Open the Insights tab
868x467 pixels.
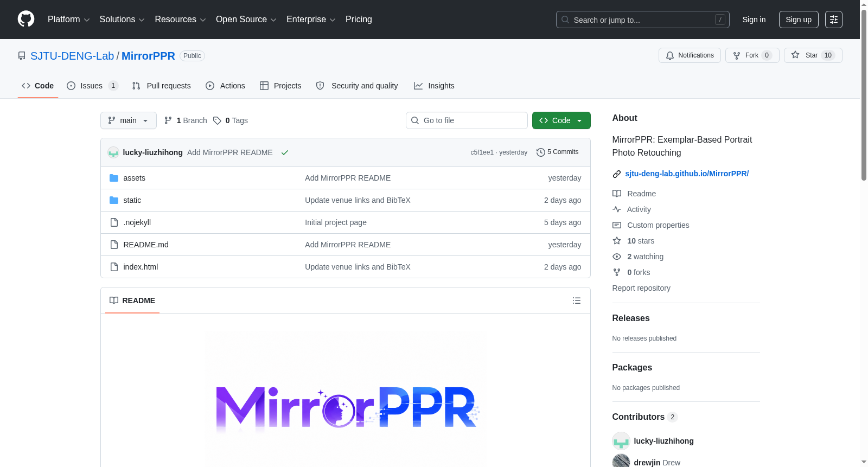[x=434, y=86]
